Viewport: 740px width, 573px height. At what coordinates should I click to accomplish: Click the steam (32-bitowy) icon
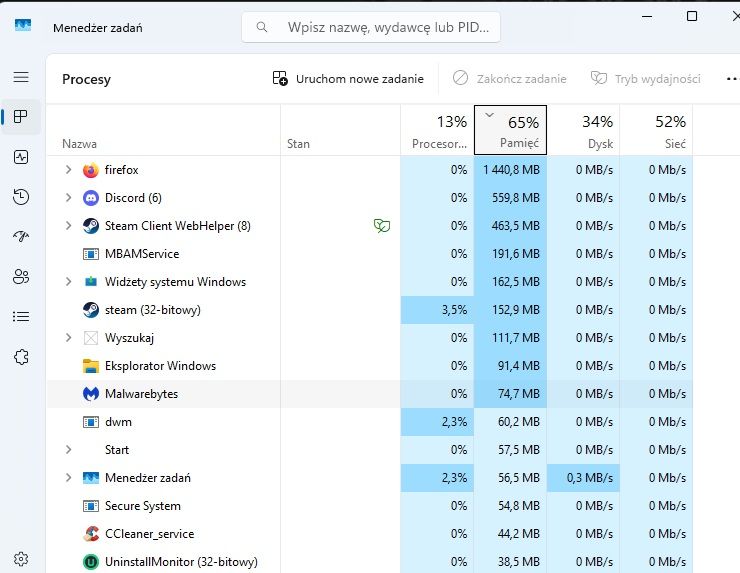point(91,310)
